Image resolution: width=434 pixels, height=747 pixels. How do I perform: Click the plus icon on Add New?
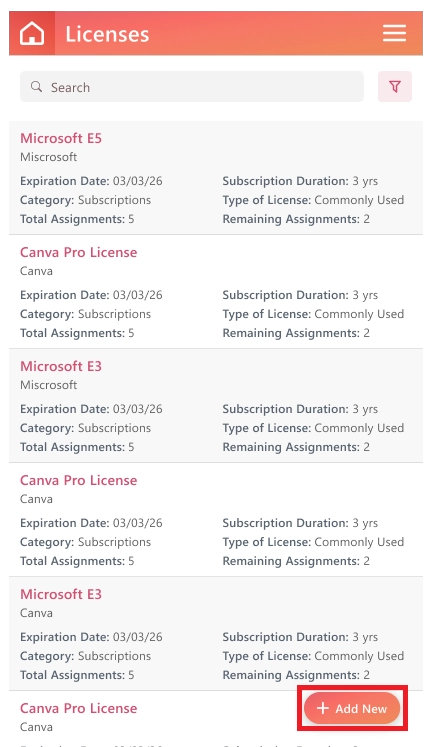[x=323, y=708]
